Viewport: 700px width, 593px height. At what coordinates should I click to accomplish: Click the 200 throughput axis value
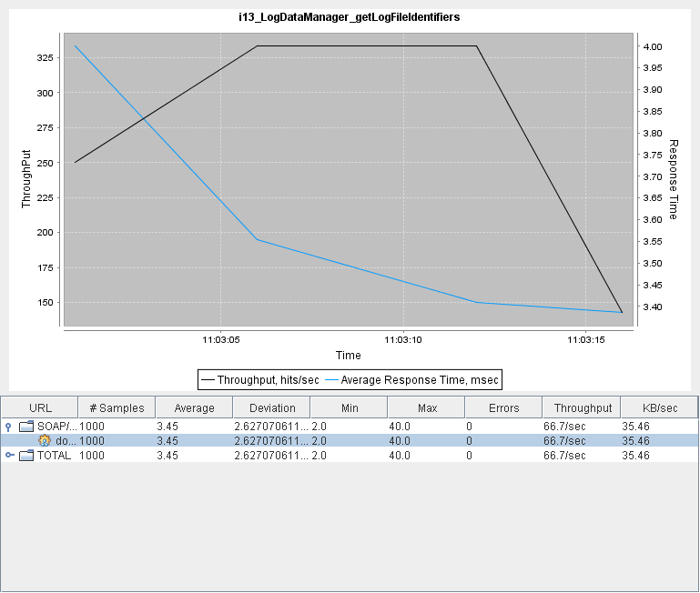[46, 233]
